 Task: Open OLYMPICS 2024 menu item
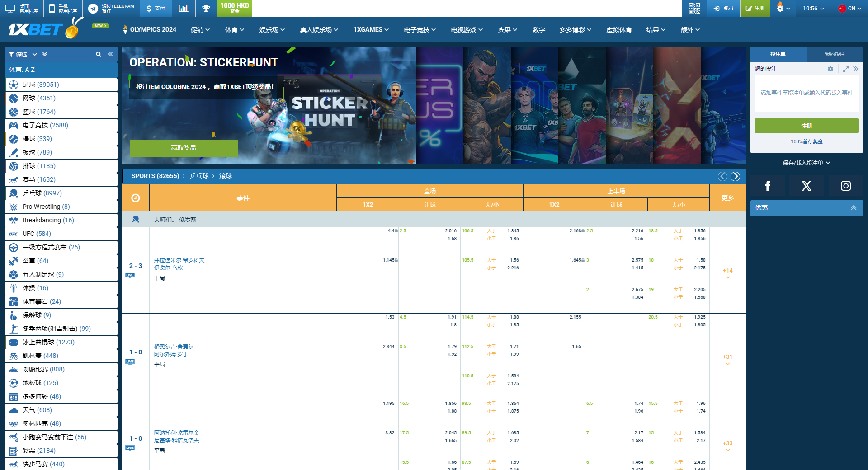pos(150,30)
